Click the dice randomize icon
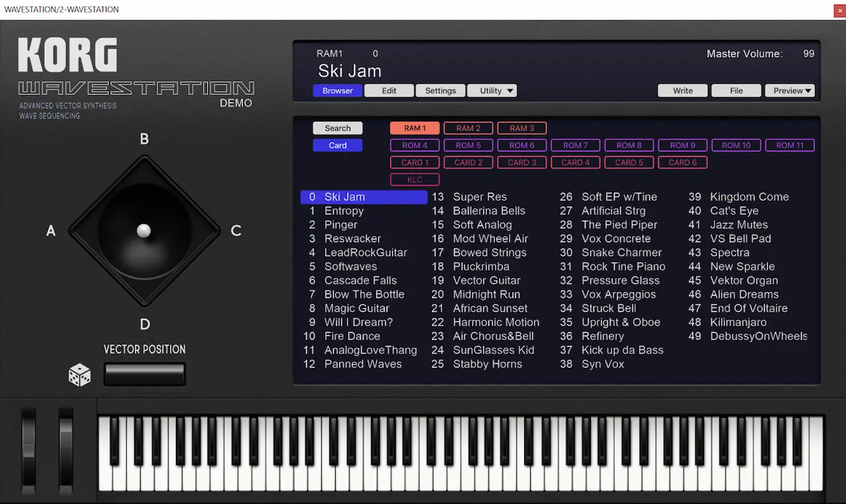Viewport: 846px width, 504px height. click(80, 375)
